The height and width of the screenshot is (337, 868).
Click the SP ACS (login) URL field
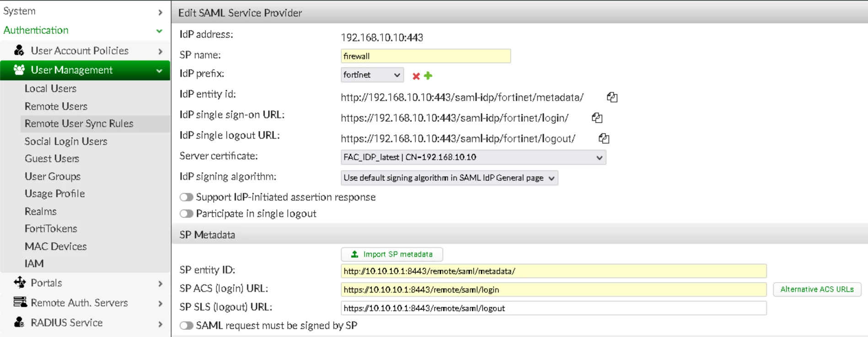(554, 289)
